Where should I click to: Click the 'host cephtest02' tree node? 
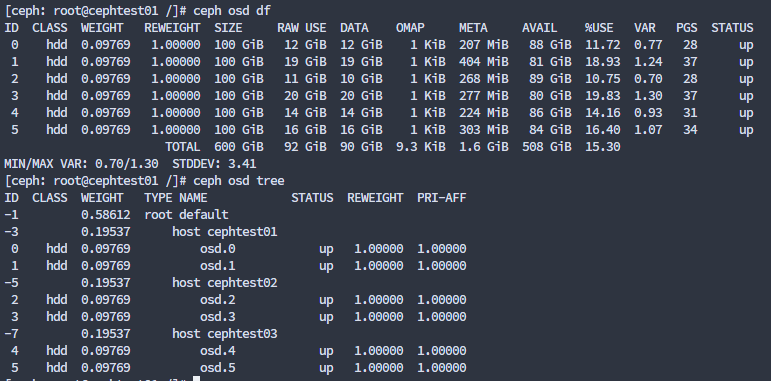coord(225,283)
